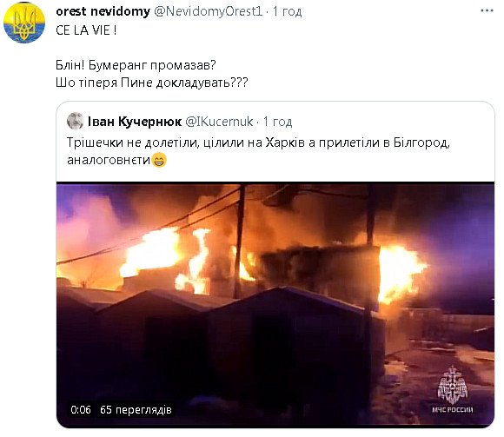The width and height of the screenshot is (504, 437).
Task: Click the МЧС России watermark logo
Action: pos(452,390)
